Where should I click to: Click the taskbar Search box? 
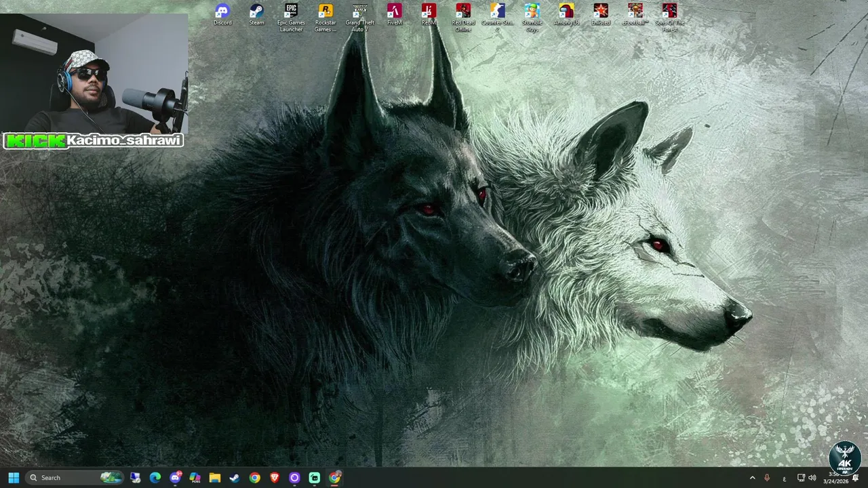75,478
